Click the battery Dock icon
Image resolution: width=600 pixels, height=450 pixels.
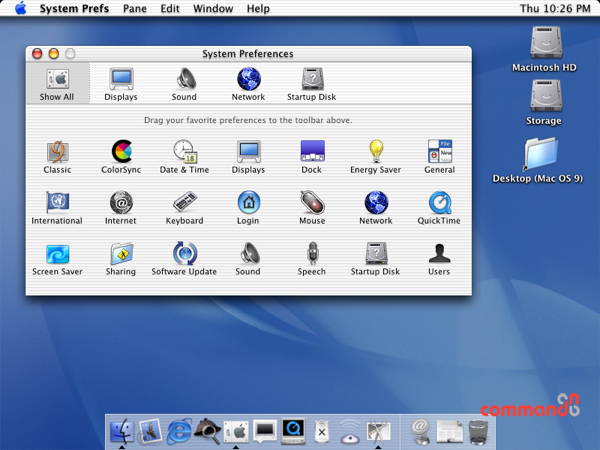coord(321,432)
